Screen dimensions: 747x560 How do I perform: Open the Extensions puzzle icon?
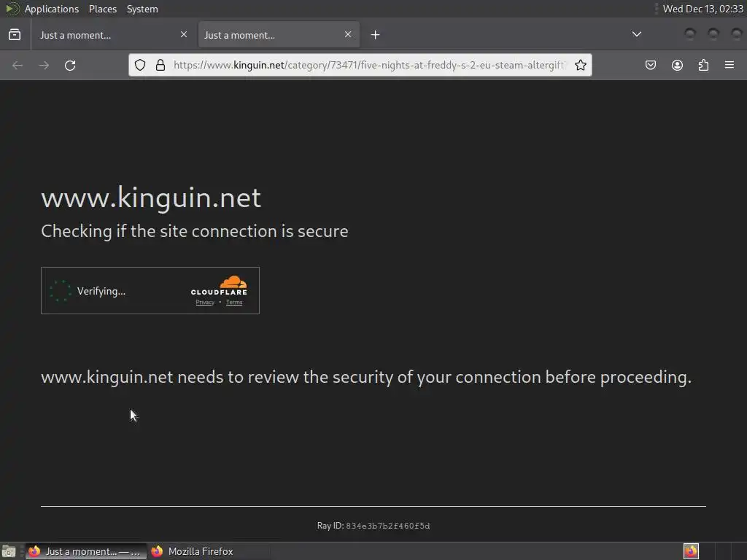703,65
